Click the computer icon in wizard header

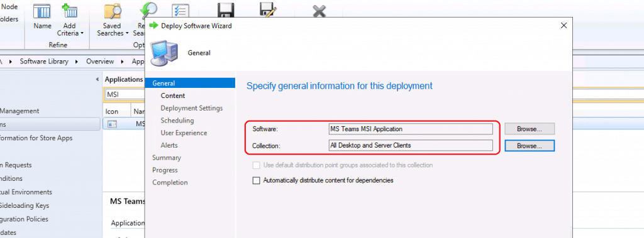pos(164,53)
